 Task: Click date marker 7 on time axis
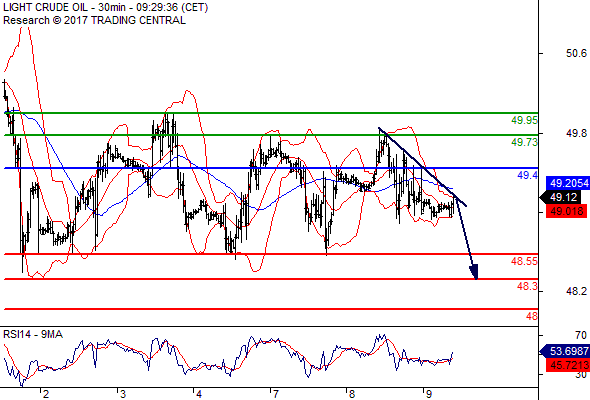point(276,394)
